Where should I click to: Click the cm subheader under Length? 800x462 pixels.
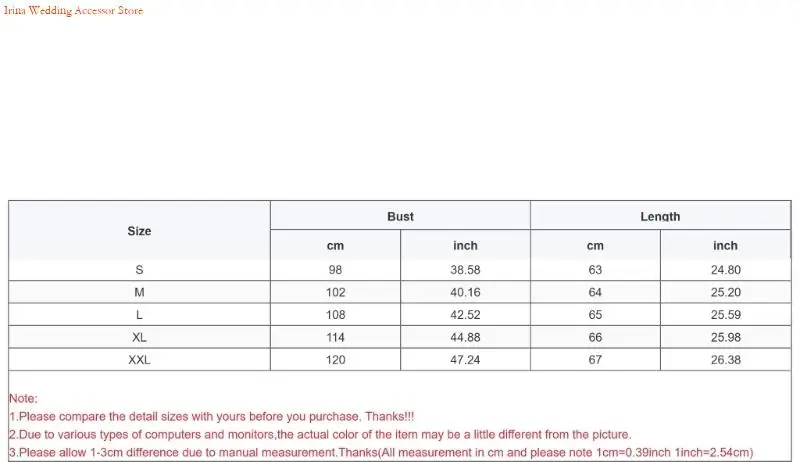coord(595,245)
